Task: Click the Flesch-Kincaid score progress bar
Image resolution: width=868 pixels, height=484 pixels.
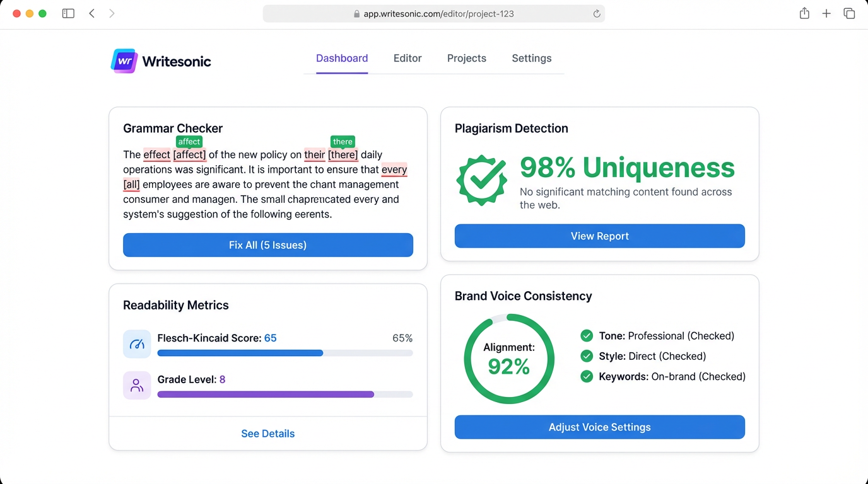Action: tap(284, 353)
